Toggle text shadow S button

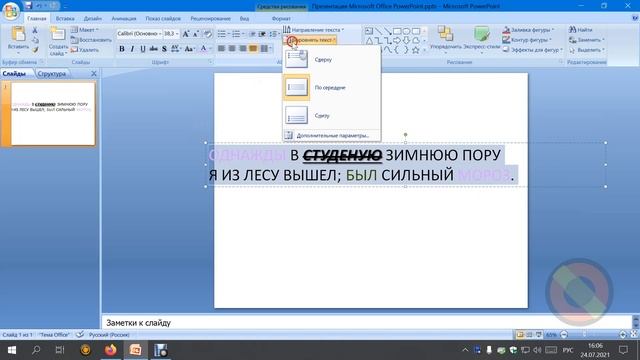[164, 49]
